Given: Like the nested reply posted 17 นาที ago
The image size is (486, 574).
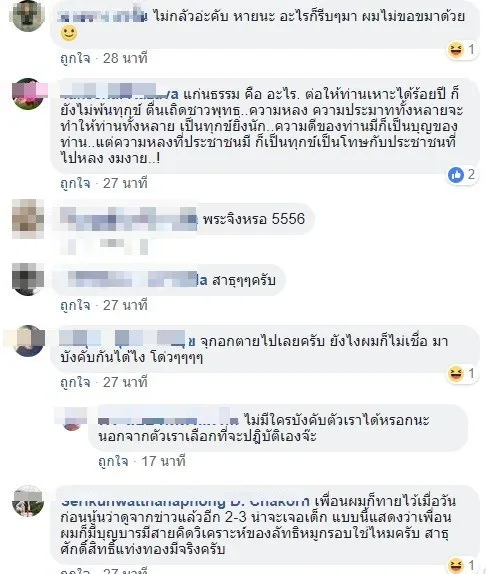Looking at the screenshot, I should pos(113,461).
